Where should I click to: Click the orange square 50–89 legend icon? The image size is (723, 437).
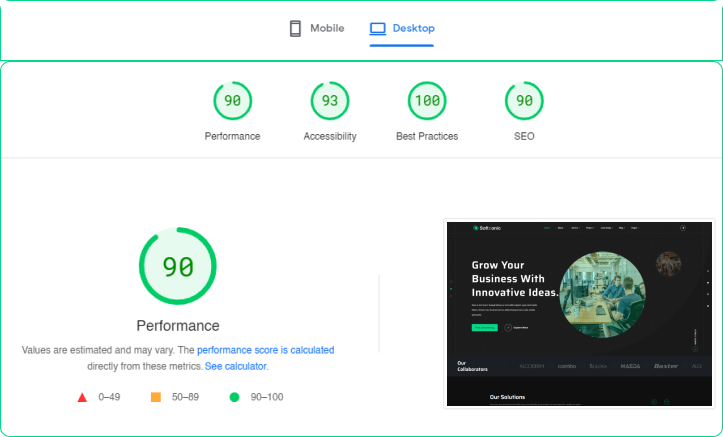pyautogui.click(x=156, y=397)
